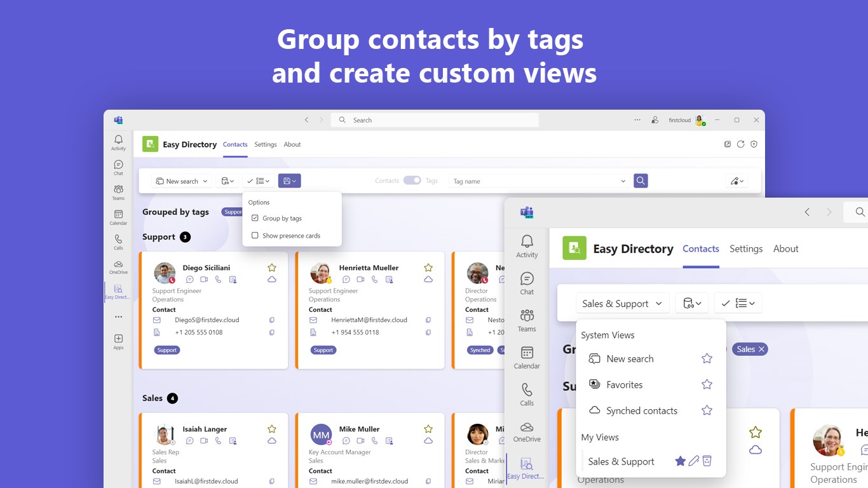Click the more apps ellipsis in back sidebar
868x488 pixels.
coord(118,316)
